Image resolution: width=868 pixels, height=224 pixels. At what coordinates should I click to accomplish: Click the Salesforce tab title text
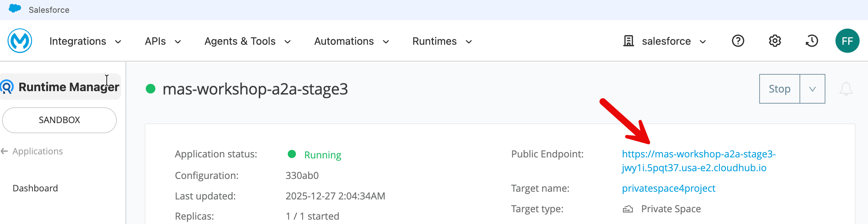click(x=49, y=10)
